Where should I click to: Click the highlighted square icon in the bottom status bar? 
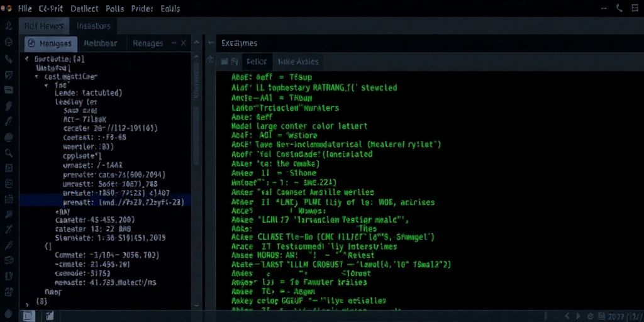coord(28,316)
